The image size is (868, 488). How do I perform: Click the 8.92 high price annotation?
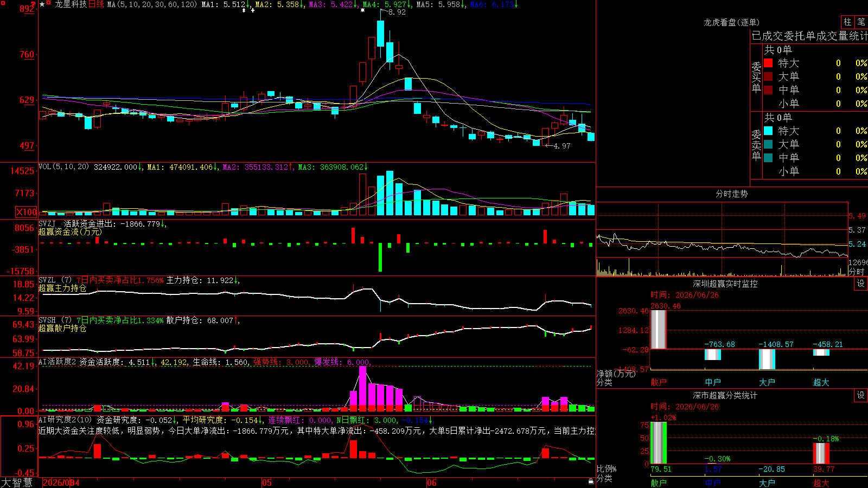coord(397,12)
